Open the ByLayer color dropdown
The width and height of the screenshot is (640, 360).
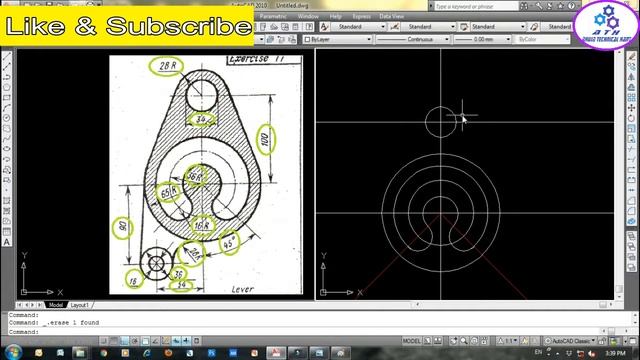[x=338, y=39]
